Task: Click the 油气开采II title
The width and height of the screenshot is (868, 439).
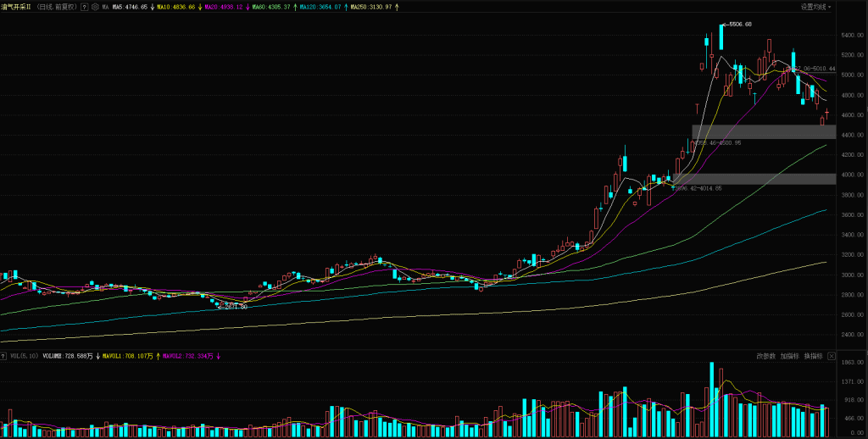Action: [17, 7]
